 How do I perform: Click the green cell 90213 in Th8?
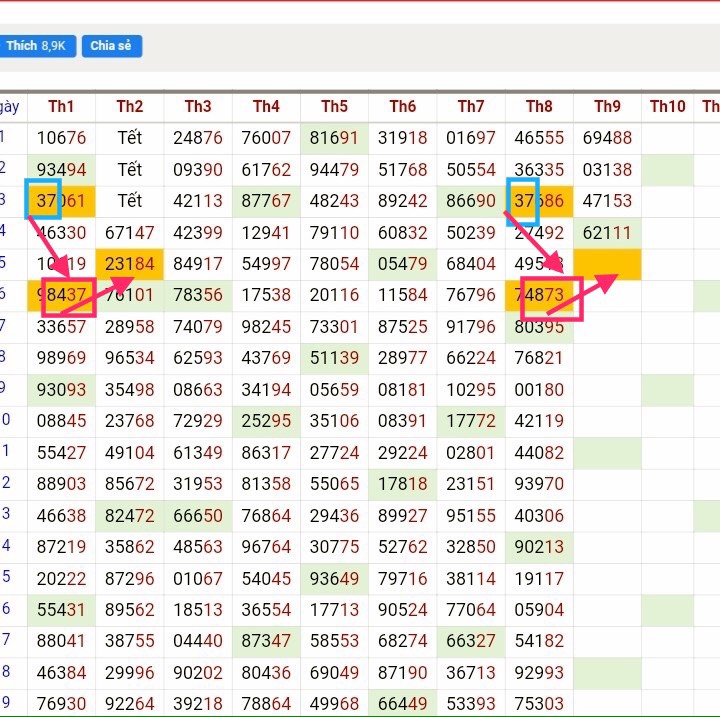539,547
